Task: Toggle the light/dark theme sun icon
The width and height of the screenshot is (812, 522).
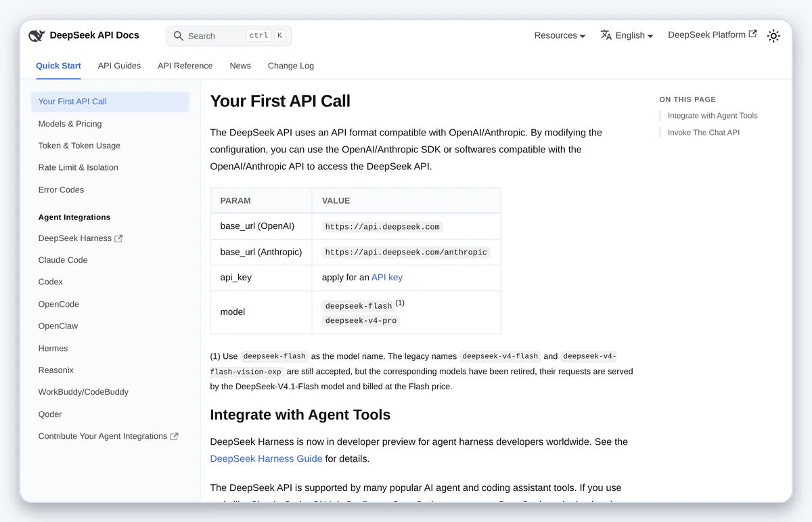Action: 773,36
